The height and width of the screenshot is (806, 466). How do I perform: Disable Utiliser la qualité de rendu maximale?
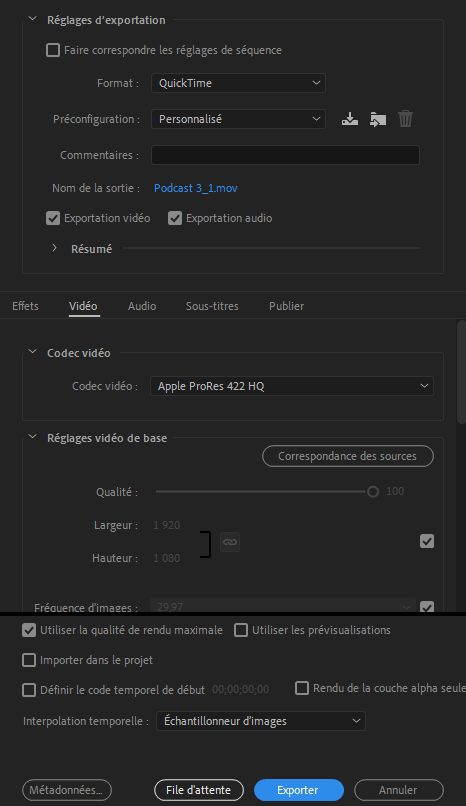point(29,630)
